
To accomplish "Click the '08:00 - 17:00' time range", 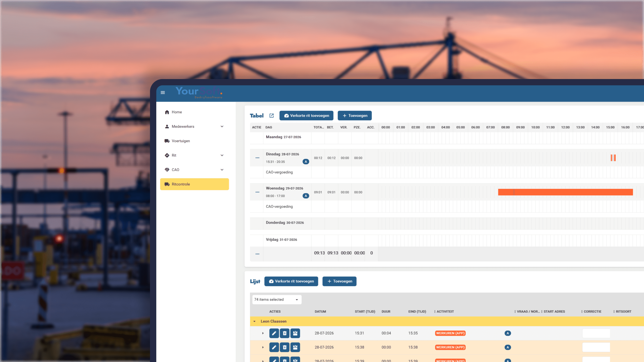I will pos(275,196).
